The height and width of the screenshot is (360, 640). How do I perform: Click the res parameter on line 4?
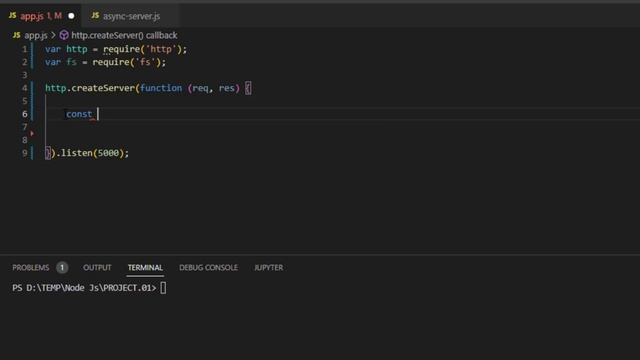[227, 88]
